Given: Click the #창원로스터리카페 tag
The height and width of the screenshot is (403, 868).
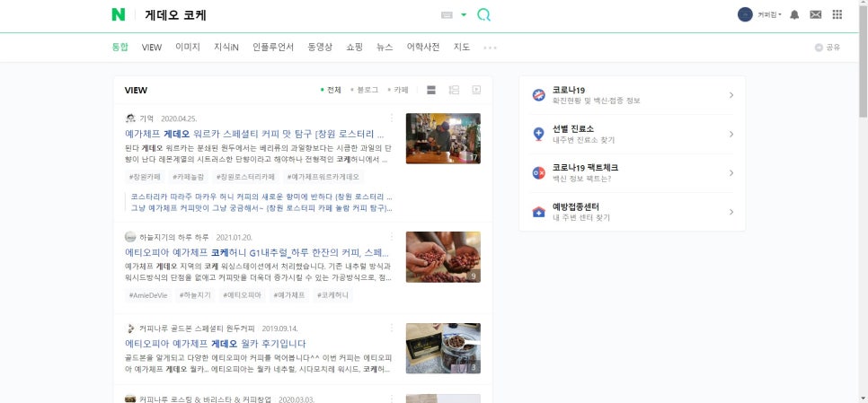Looking at the screenshot, I should [245, 177].
